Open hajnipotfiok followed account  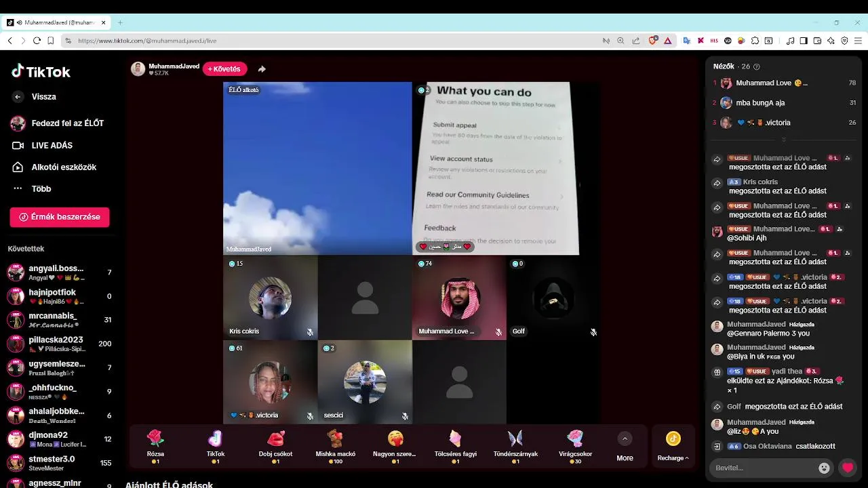click(x=60, y=296)
